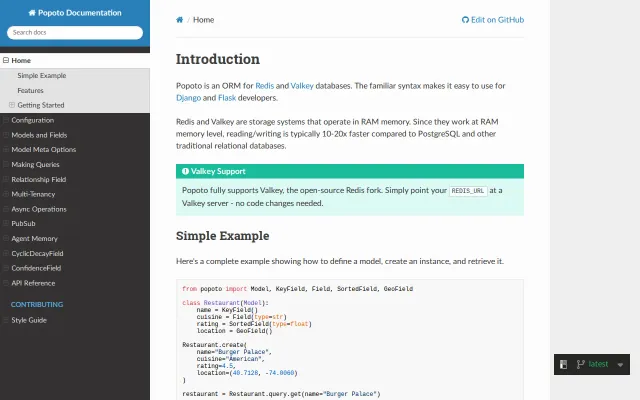Expand the PubSub toggle
Image resolution: width=640 pixels, height=400 pixels.
pos(6,224)
